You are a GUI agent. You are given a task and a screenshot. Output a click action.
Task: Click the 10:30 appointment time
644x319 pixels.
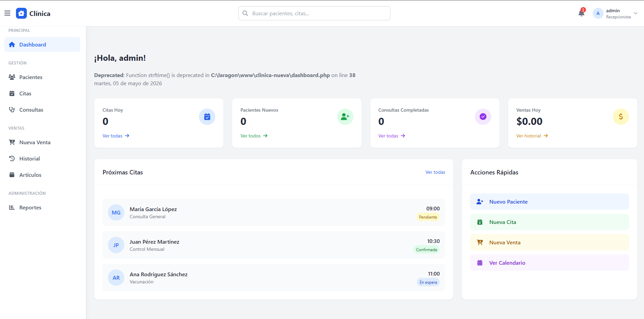433,241
